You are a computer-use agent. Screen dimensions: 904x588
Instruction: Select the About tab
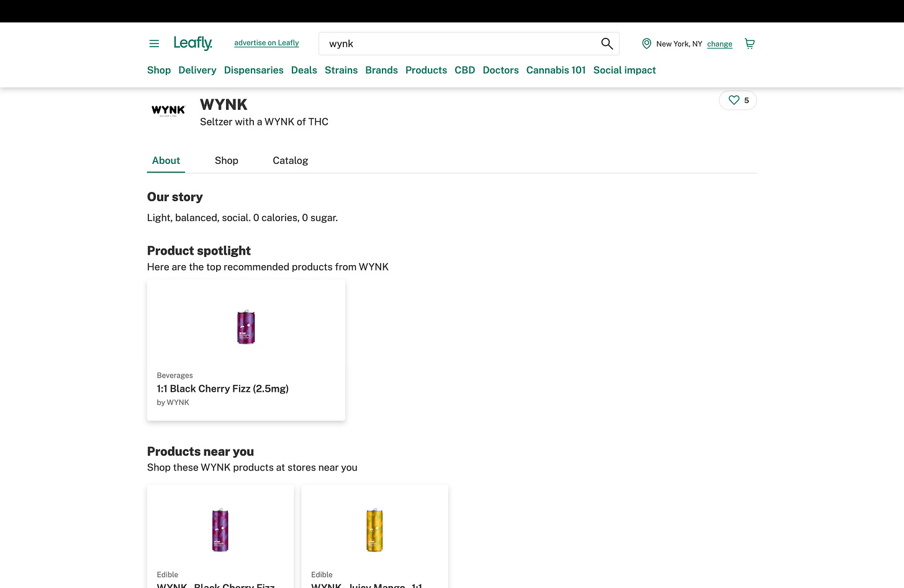(166, 160)
